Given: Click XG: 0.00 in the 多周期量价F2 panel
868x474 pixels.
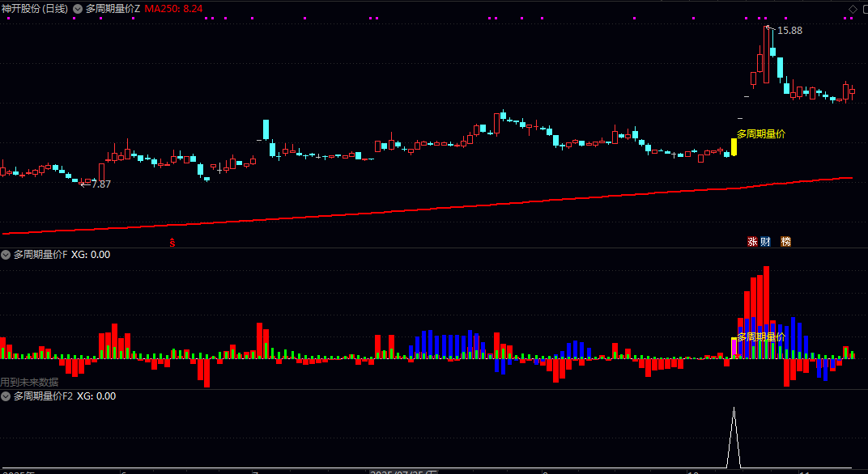Looking at the screenshot, I should (96, 396).
